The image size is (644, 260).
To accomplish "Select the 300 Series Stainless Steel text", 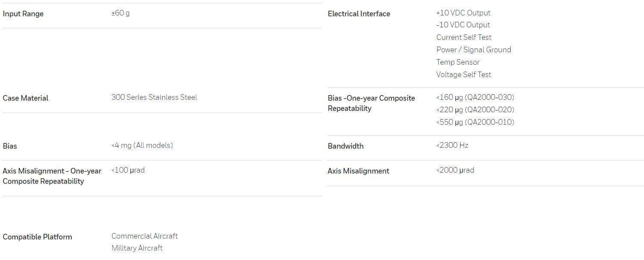I will pyautogui.click(x=154, y=97).
